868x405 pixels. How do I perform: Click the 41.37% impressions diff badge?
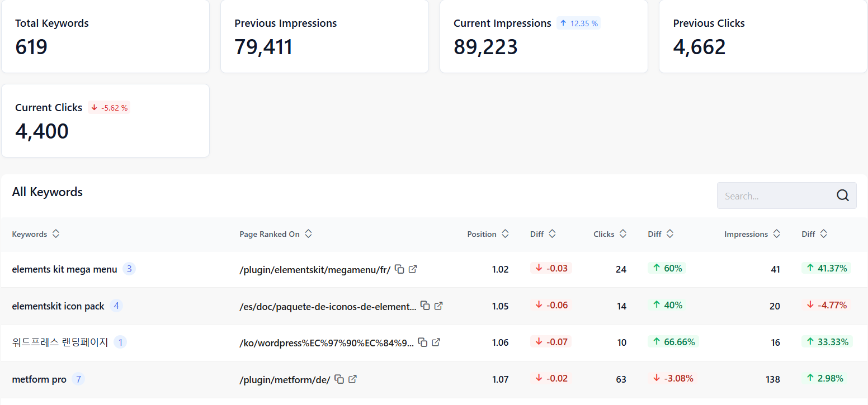(x=827, y=268)
